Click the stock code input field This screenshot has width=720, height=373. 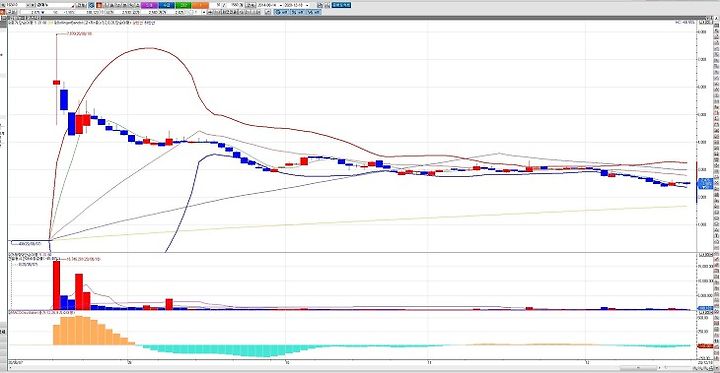coord(15,5)
